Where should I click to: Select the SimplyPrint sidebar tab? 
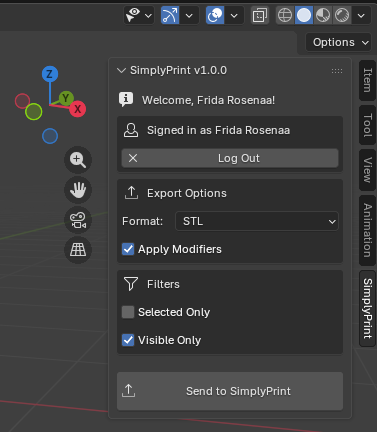tap(367, 308)
